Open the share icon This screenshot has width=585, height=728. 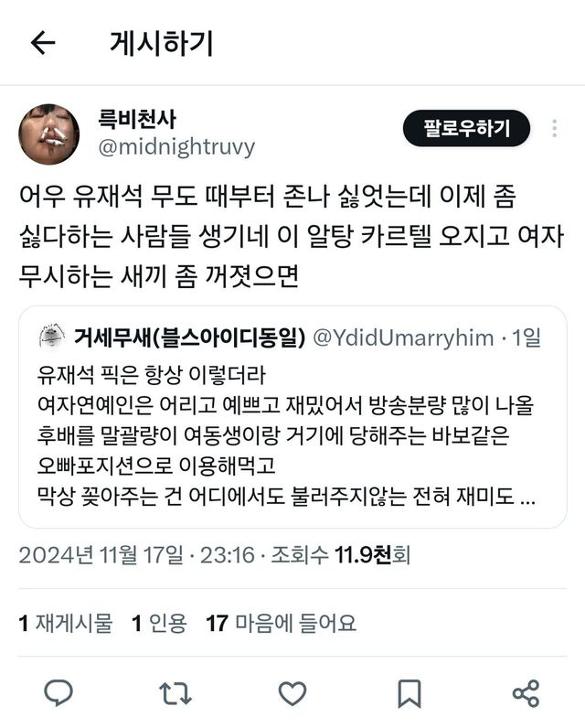526,693
